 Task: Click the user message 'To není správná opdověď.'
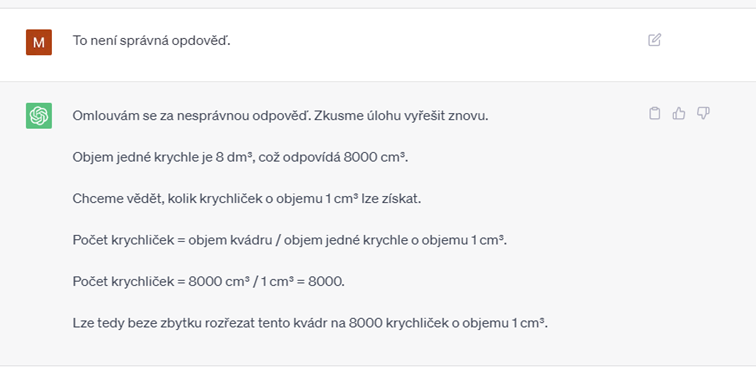click(151, 41)
